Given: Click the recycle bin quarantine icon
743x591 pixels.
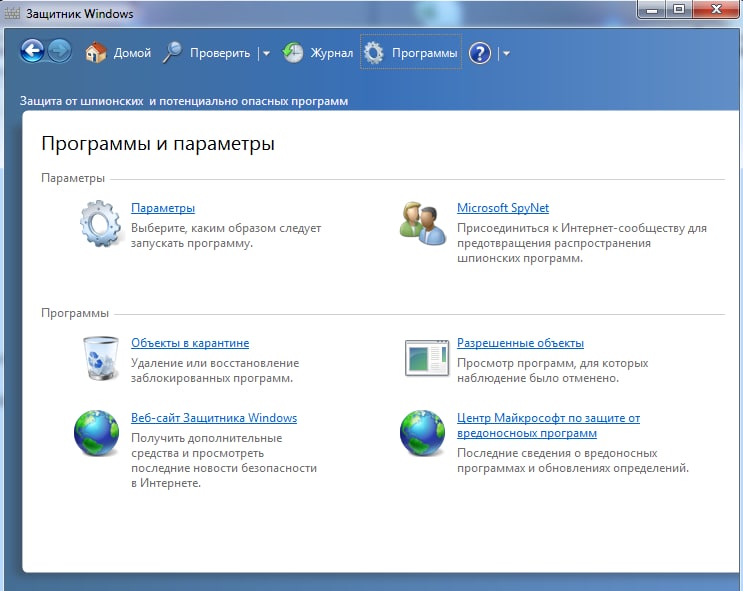Looking at the screenshot, I should [100, 358].
